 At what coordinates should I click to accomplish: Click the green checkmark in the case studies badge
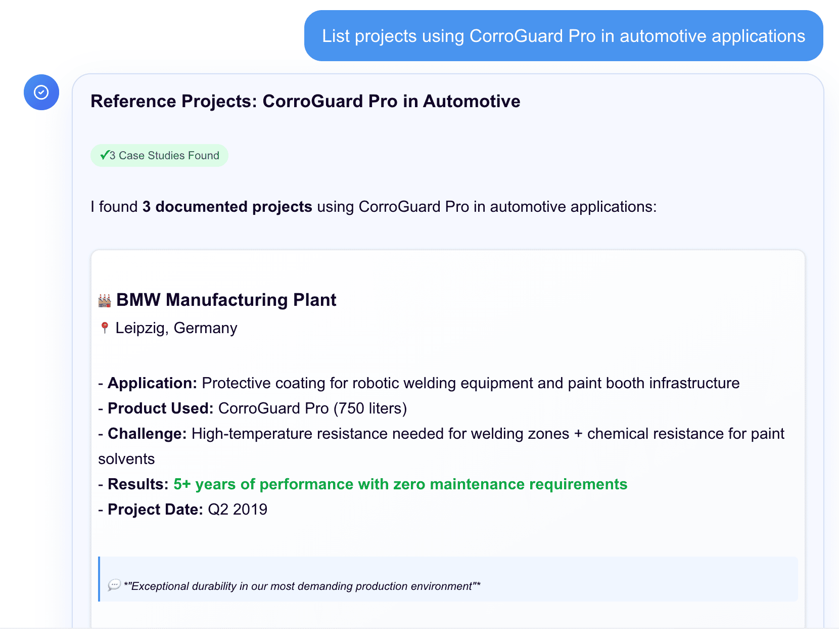coord(105,155)
